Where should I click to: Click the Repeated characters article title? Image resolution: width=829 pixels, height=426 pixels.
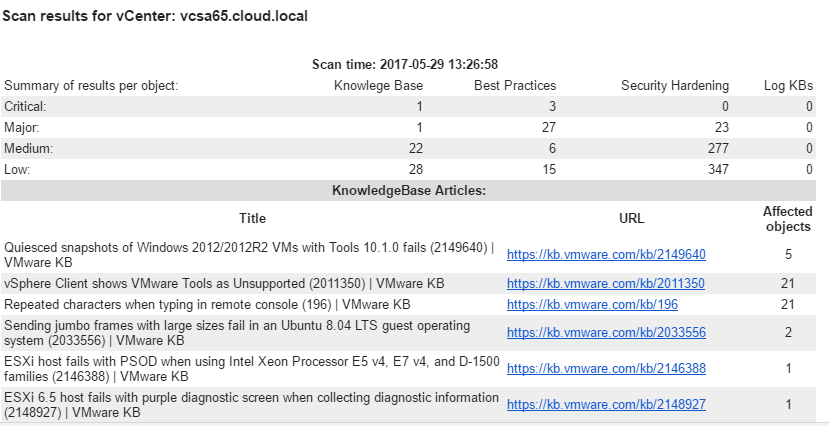pyautogui.click(x=207, y=304)
